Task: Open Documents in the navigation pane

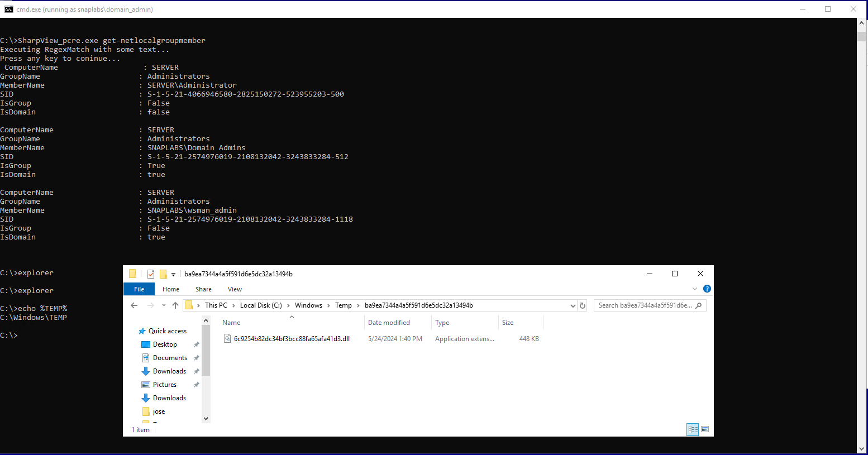Action: (170, 358)
